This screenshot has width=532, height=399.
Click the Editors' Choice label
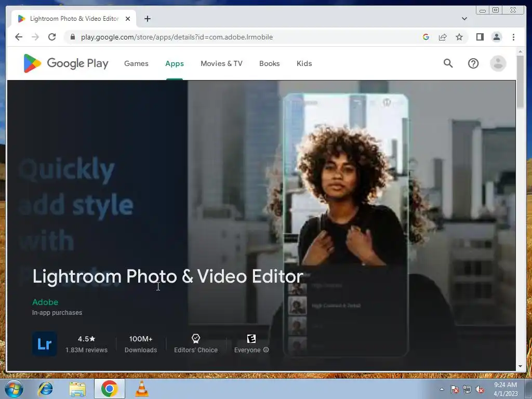[x=196, y=350]
